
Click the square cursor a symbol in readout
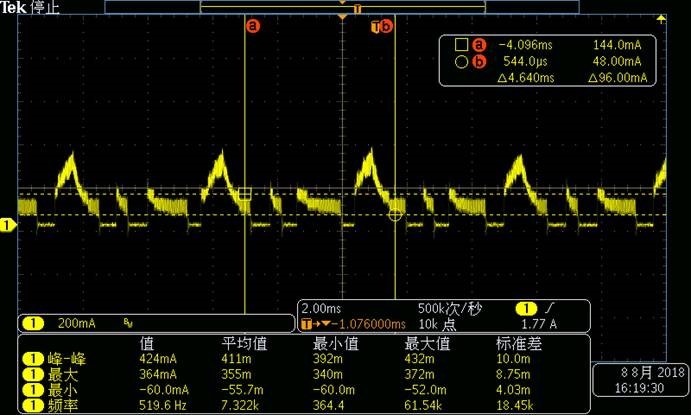point(461,44)
